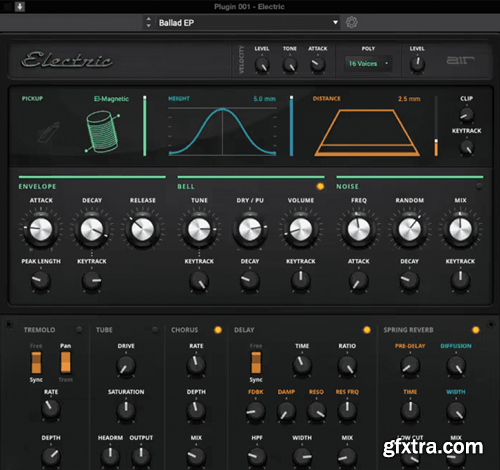Viewport: 500px width, 470px height.
Task: Flip the Tremolo Pan/Trem switch
Action: [66, 363]
